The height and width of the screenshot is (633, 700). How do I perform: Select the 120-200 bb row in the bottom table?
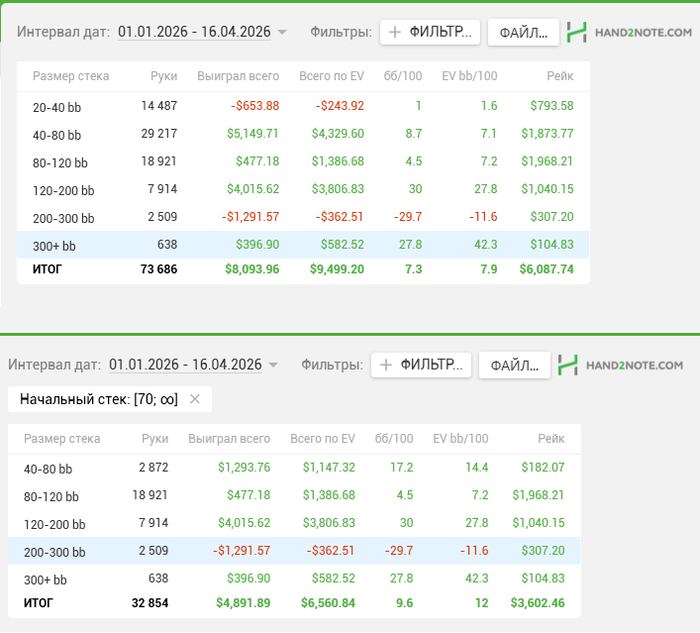point(294,523)
